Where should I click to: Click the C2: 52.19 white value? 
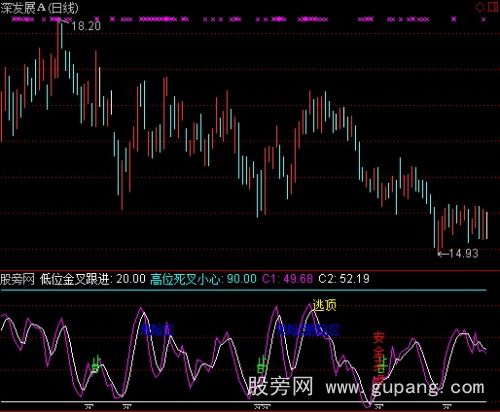pyautogui.click(x=344, y=279)
